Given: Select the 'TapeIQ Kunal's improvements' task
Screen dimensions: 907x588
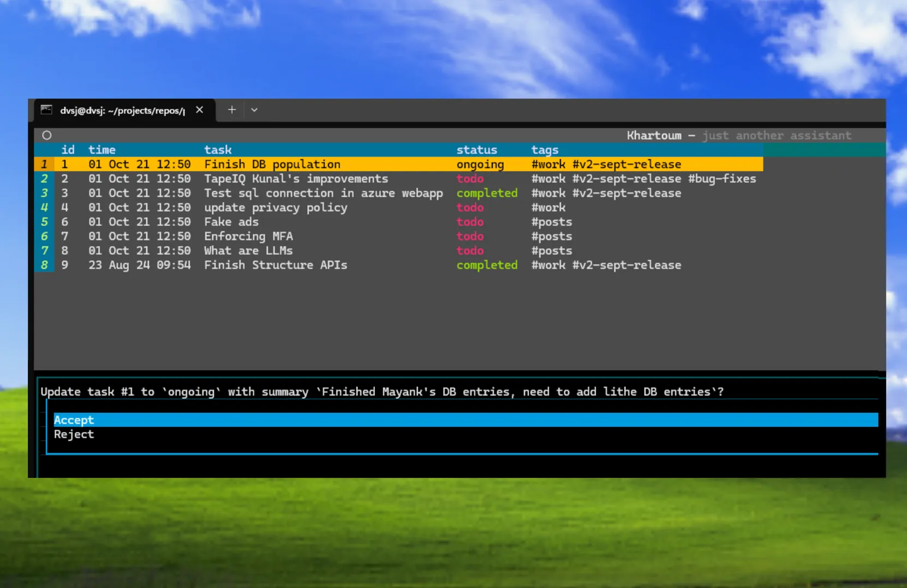Looking at the screenshot, I should [296, 178].
